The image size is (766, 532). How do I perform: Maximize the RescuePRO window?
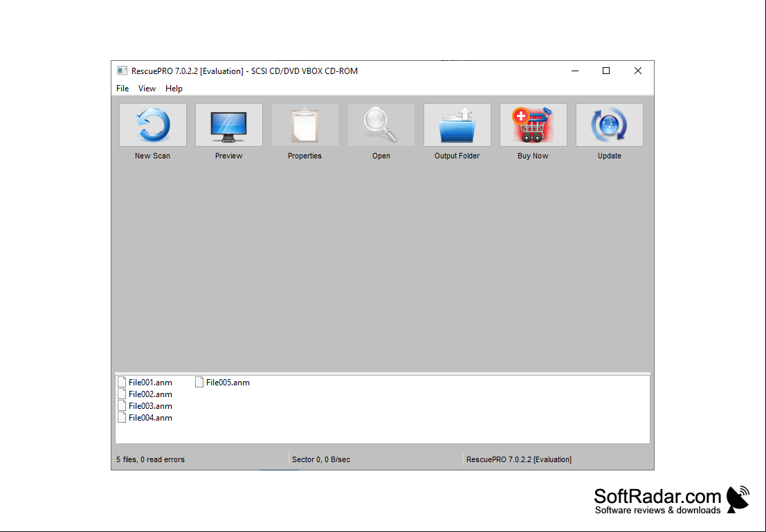[x=606, y=71]
